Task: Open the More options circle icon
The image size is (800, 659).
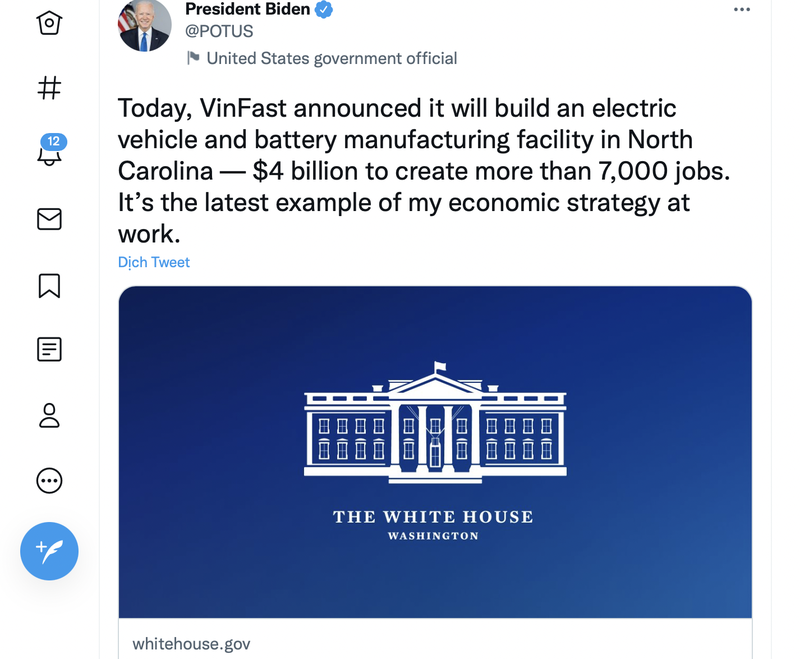Action: coord(49,481)
